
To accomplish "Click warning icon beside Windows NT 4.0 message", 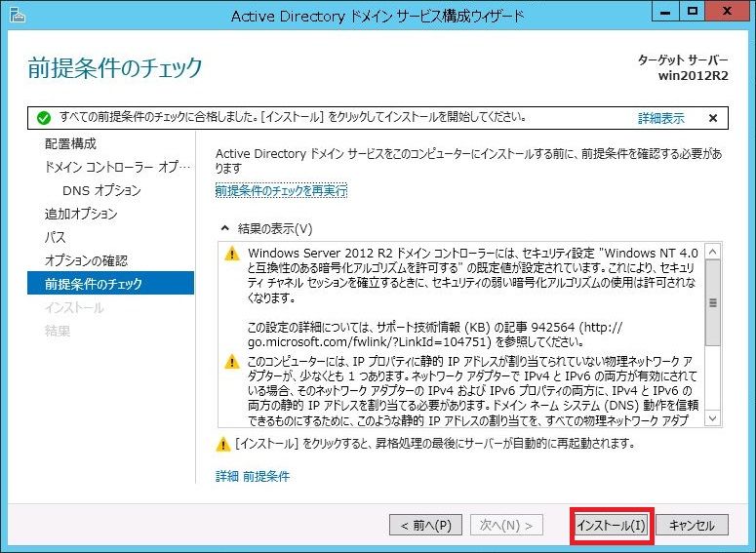I will tap(232, 254).
